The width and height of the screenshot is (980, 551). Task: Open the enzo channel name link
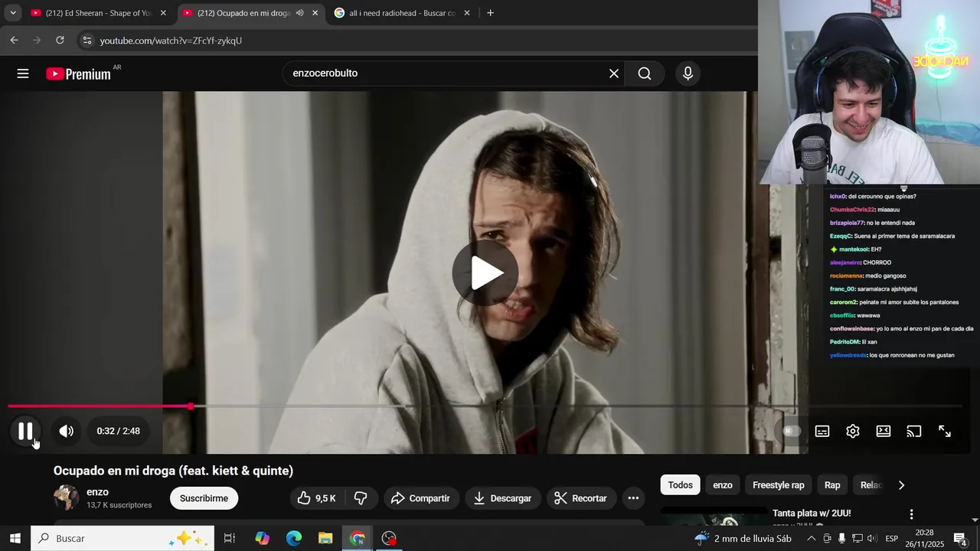[x=97, y=492]
